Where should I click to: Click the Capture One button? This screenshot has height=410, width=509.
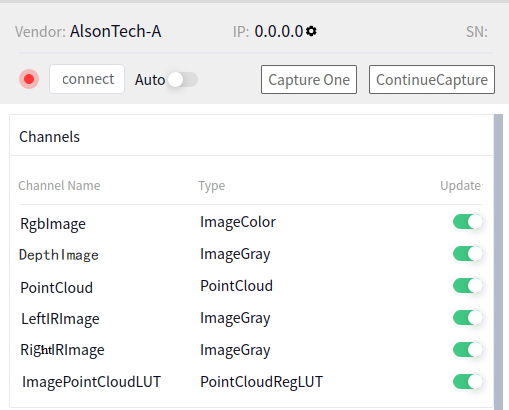(309, 80)
